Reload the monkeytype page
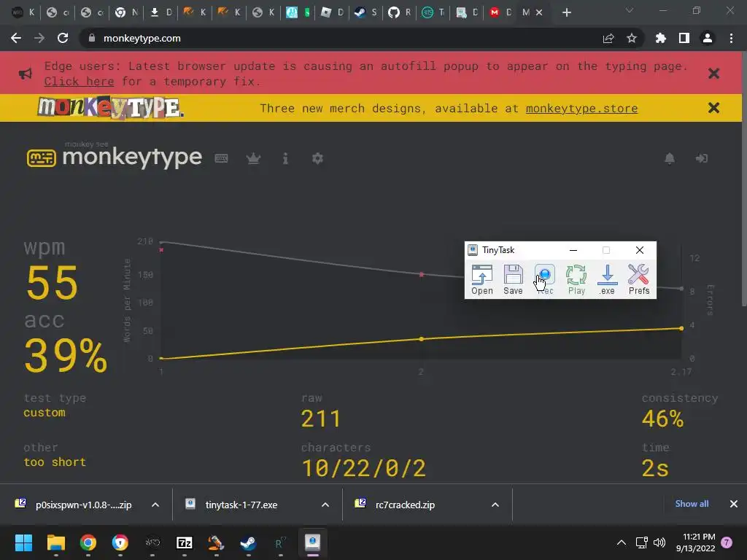Viewport: 747px width, 560px height. [x=63, y=38]
